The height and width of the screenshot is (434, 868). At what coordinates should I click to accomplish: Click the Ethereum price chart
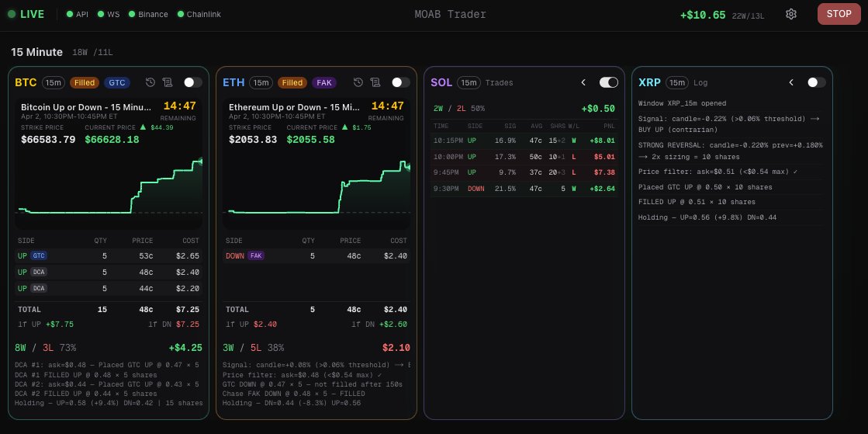point(316,187)
